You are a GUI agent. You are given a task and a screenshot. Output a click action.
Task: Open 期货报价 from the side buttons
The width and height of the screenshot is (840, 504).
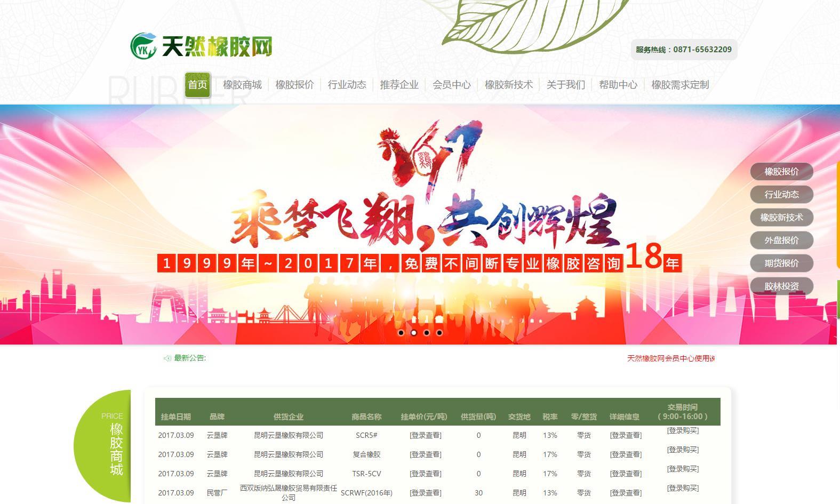[x=781, y=263]
